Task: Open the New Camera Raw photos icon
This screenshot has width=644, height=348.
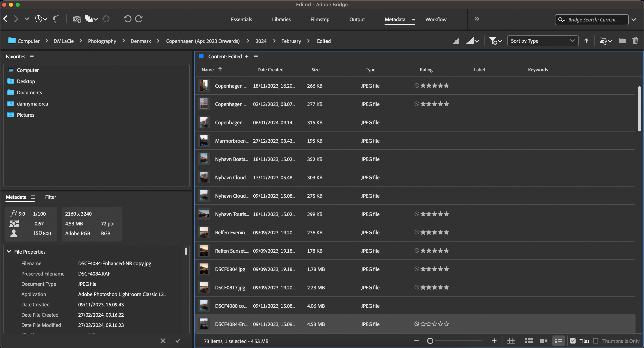Action: [77, 19]
